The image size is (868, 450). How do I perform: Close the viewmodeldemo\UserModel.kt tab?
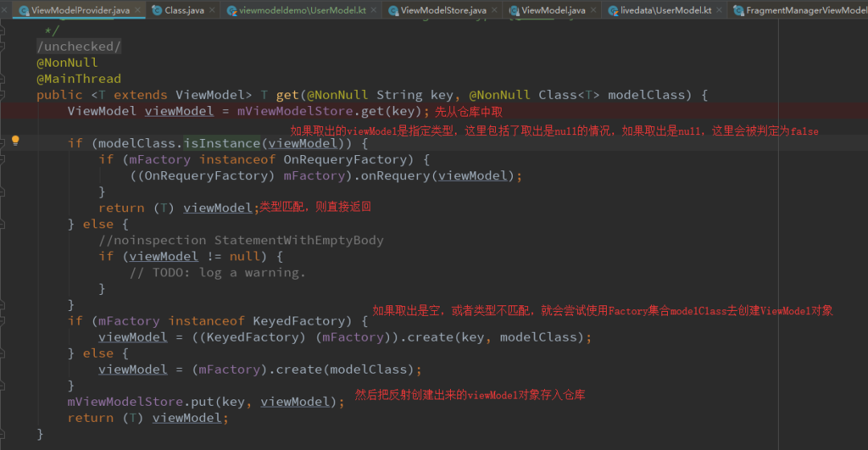pyautogui.click(x=374, y=10)
